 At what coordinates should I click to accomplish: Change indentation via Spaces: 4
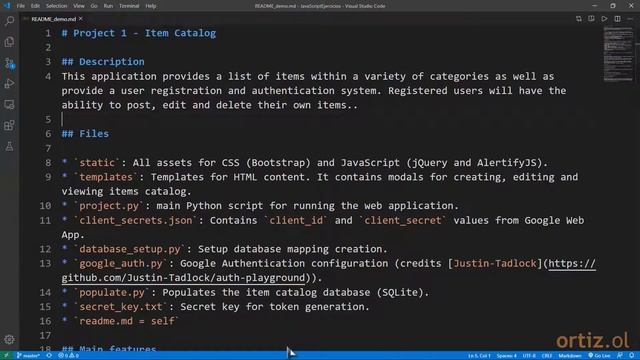tap(507, 356)
